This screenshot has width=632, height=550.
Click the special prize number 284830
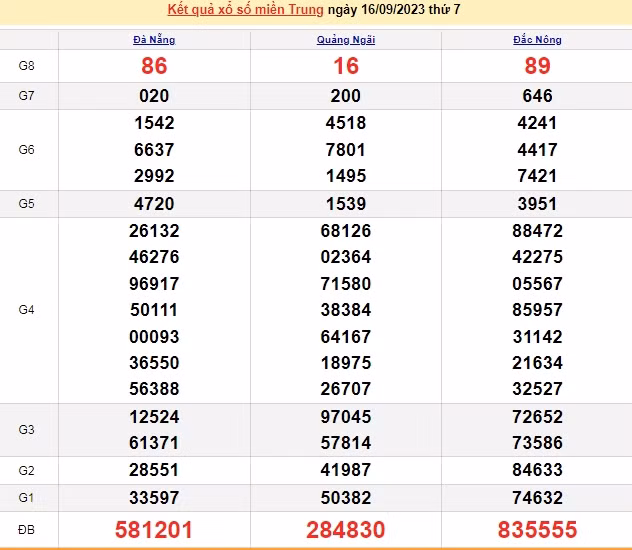coord(346,528)
